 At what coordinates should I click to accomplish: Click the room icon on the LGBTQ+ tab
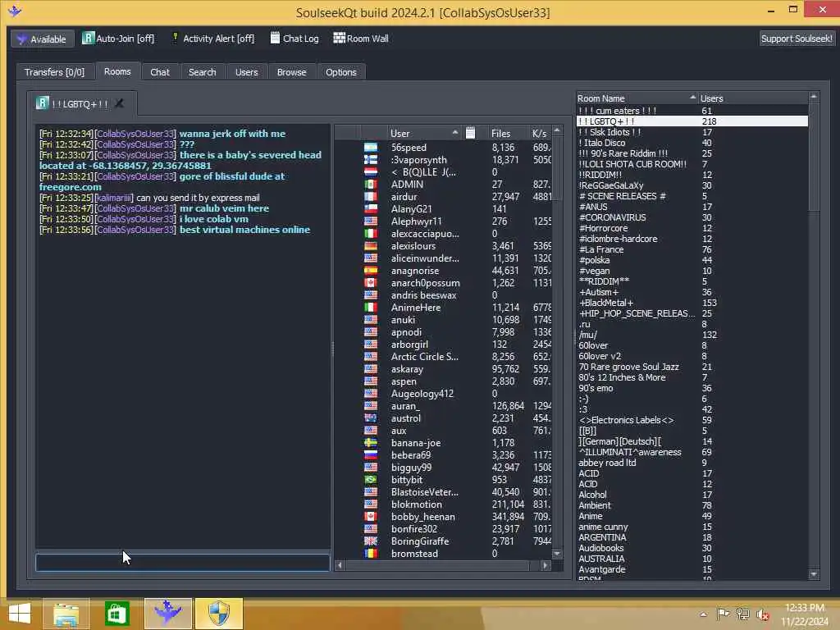pos(43,103)
